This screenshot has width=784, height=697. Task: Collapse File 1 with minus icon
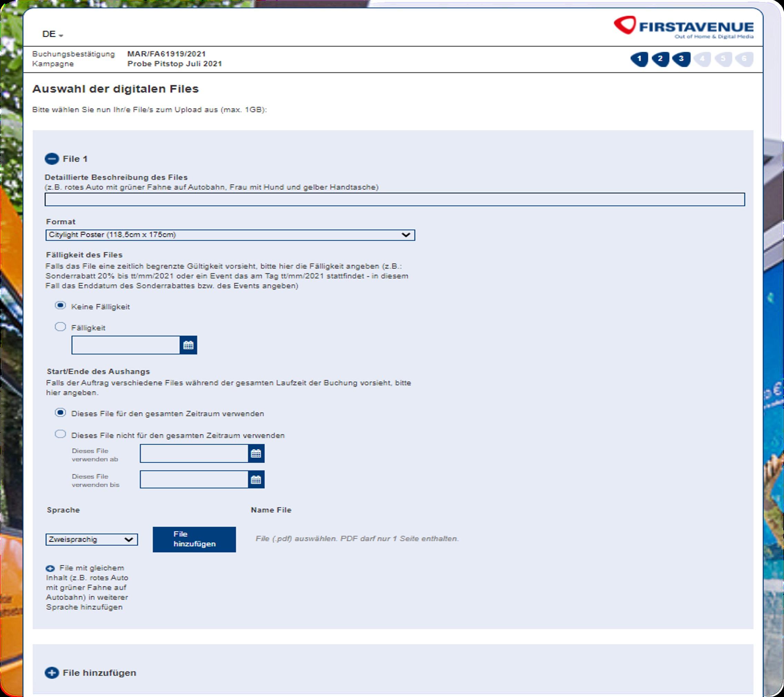[x=52, y=158]
